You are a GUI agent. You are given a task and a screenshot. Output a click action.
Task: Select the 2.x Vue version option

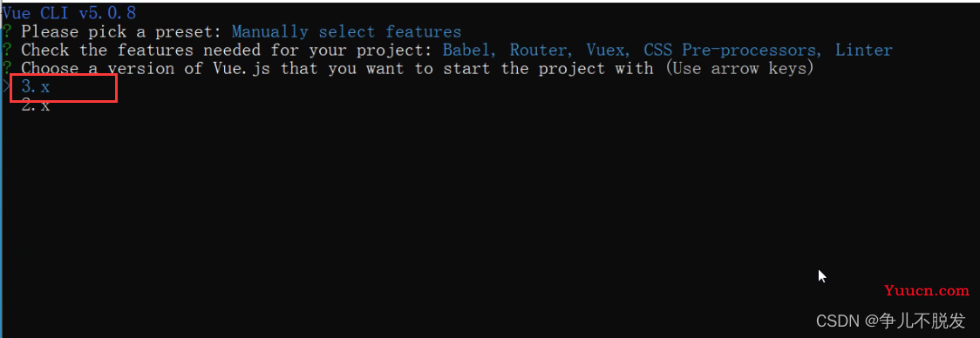click(36, 105)
